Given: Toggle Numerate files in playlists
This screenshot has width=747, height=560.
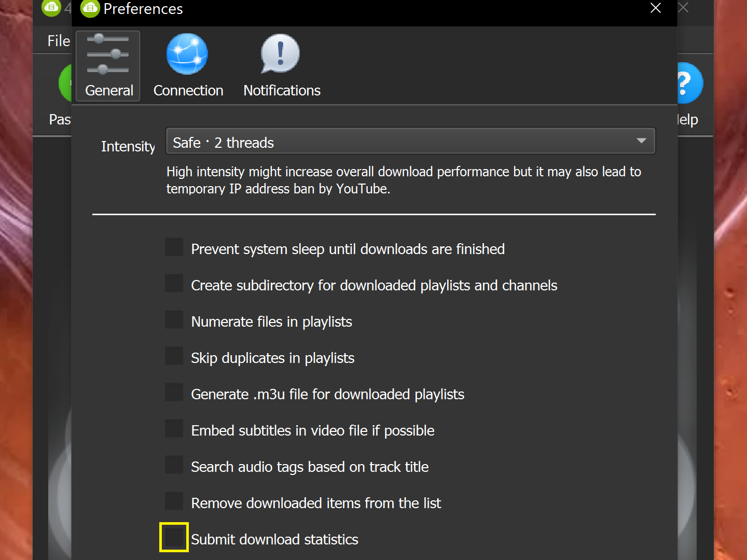Looking at the screenshot, I should (174, 320).
